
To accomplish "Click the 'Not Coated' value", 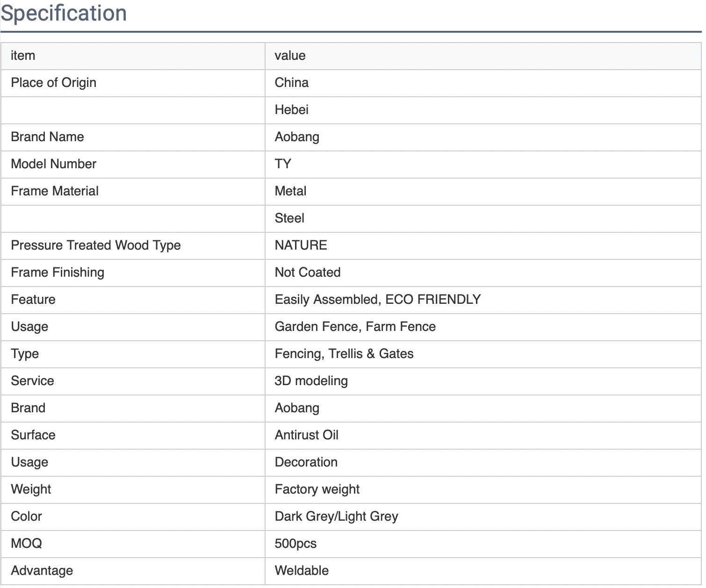I will (x=308, y=272).
